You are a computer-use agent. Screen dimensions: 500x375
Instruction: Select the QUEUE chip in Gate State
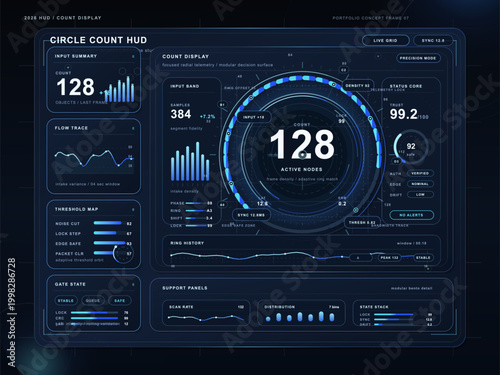point(93,301)
